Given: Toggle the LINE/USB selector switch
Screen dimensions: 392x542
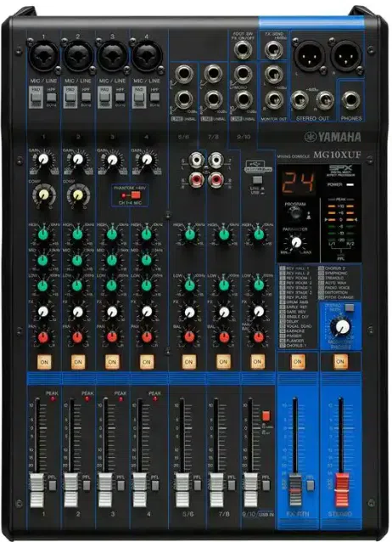Looking at the screenshot, I should pyautogui.click(x=256, y=180).
